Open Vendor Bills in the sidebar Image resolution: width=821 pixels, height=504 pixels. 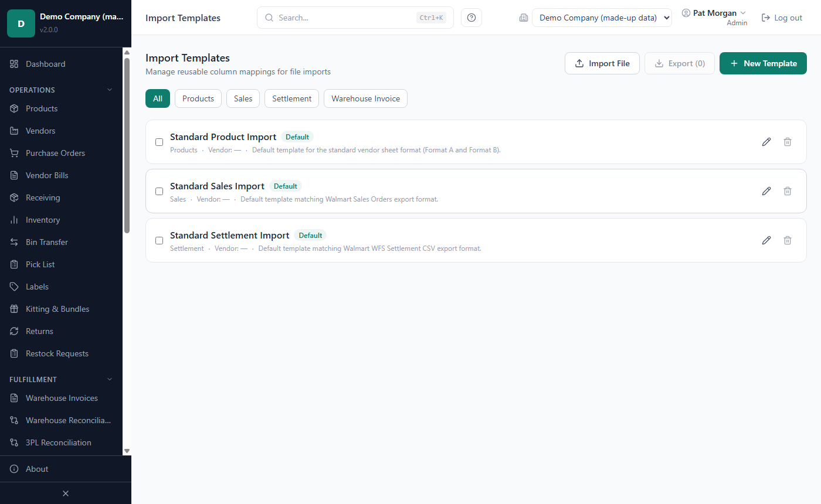(61, 175)
